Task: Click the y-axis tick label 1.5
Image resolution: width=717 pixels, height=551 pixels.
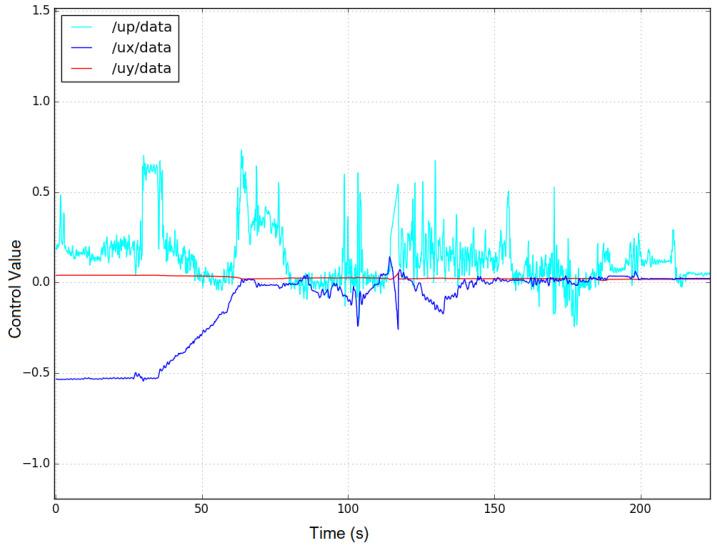Action: pos(42,11)
